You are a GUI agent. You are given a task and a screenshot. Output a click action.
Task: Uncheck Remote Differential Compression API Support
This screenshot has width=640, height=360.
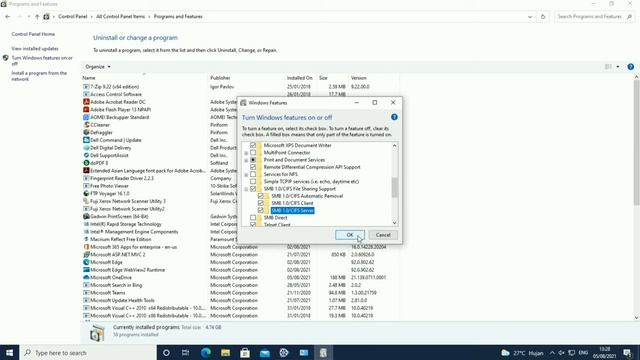[x=253, y=167]
